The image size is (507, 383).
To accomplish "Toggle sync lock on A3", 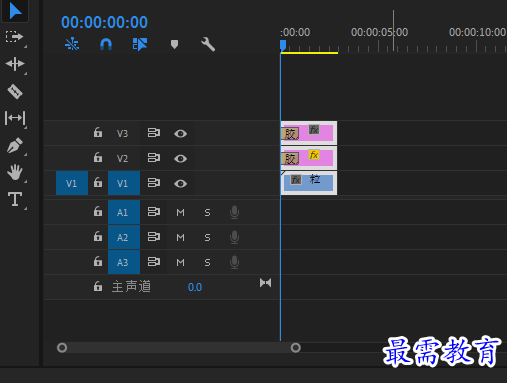I will [154, 262].
